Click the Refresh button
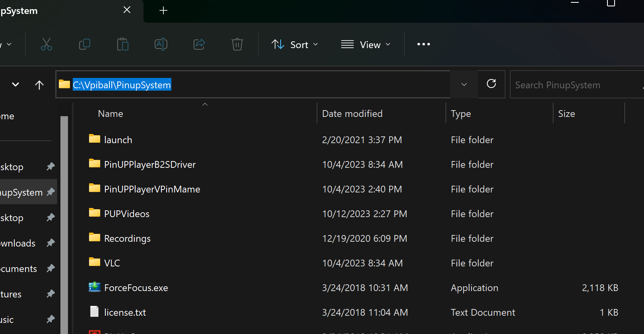 coord(491,84)
